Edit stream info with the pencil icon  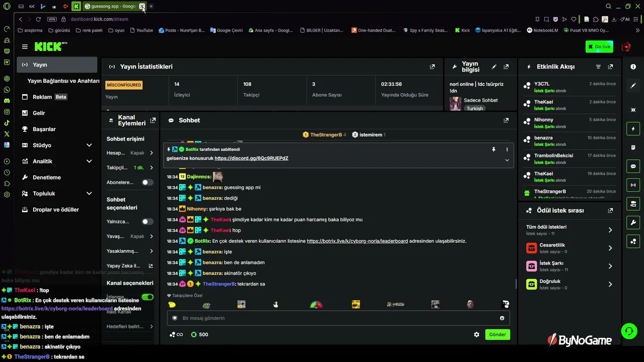click(494, 66)
